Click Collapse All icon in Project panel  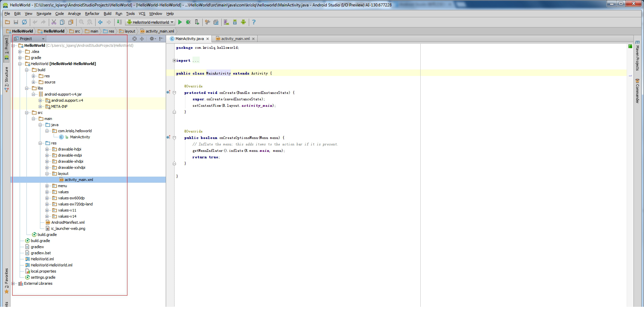(x=142, y=39)
